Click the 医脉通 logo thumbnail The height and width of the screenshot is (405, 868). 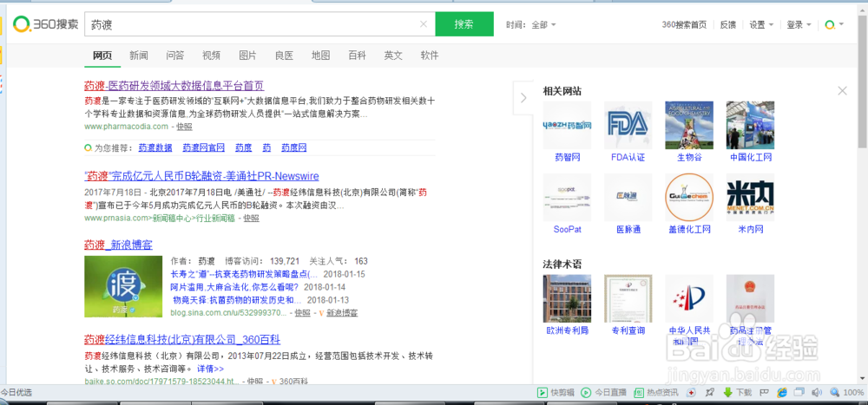(628, 198)
